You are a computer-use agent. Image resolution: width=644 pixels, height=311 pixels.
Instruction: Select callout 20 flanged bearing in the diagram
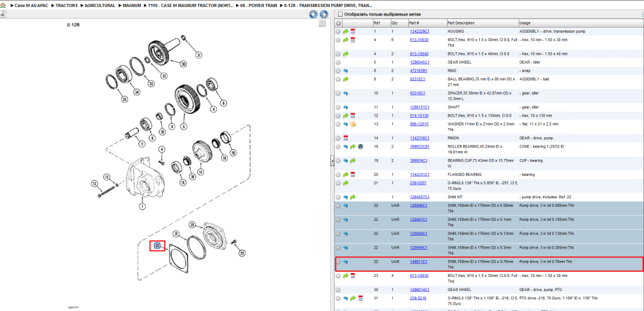[192, 224]
